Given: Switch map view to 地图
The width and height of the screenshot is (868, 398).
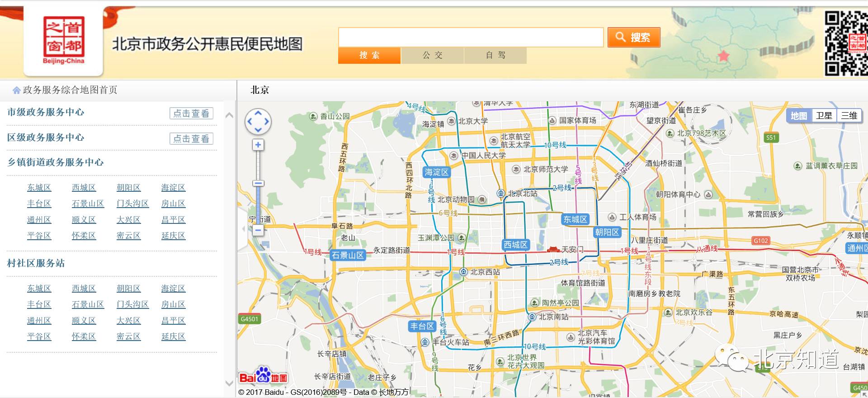Looking at the screenshot, I should [799, 116].
